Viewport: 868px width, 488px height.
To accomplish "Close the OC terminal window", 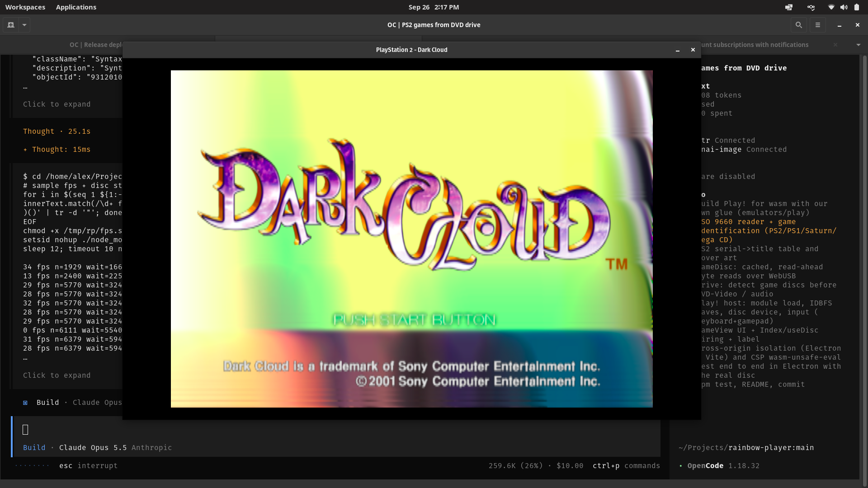I will click(858, 25).
